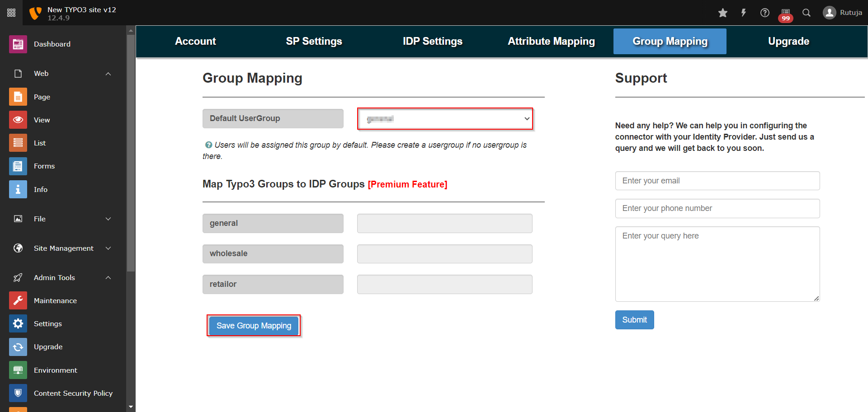Collapse the Web module group

click(108, 74)
